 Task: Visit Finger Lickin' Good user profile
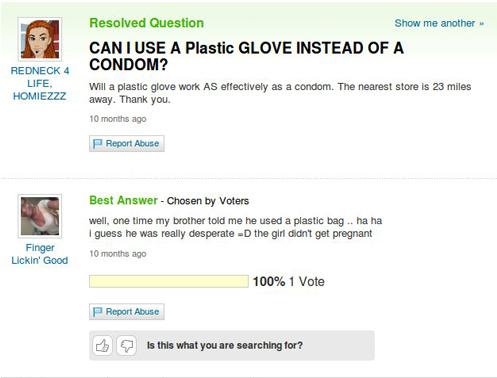(40, 254)
